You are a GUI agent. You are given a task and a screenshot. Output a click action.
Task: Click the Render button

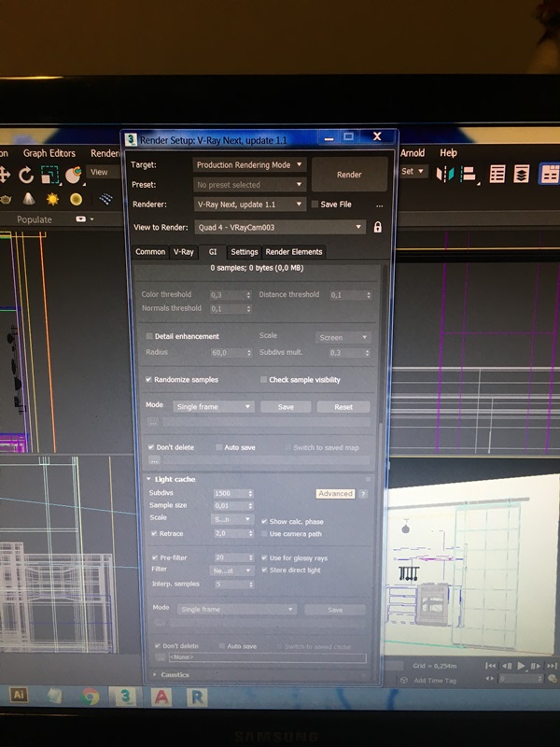[349, 175]
